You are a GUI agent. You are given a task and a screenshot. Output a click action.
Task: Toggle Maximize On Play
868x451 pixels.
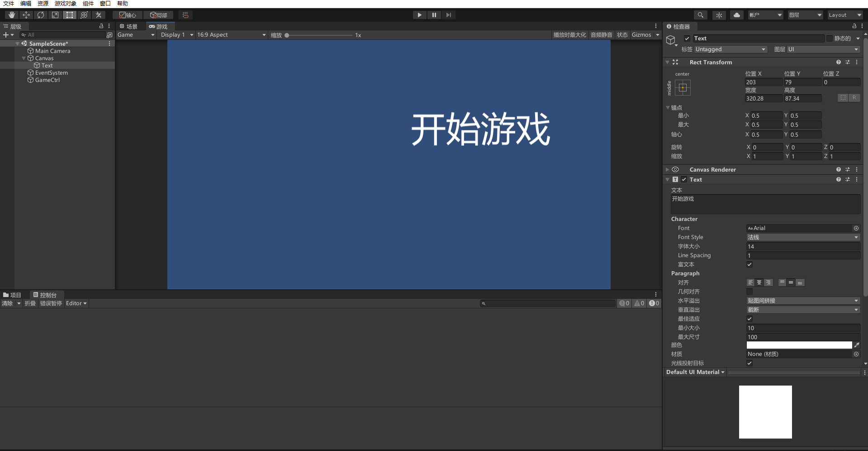pyautogui.click(x=569, y=35)
